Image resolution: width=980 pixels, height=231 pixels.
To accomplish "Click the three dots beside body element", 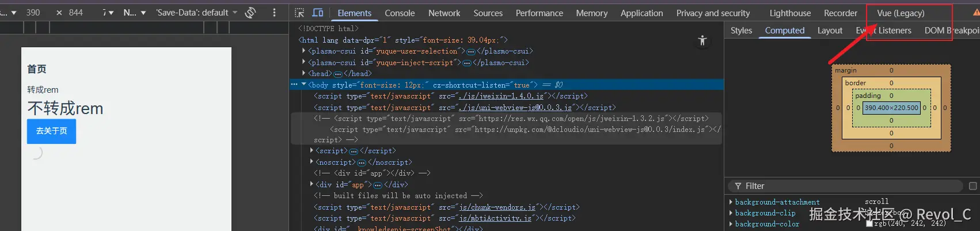I will 294,85.
